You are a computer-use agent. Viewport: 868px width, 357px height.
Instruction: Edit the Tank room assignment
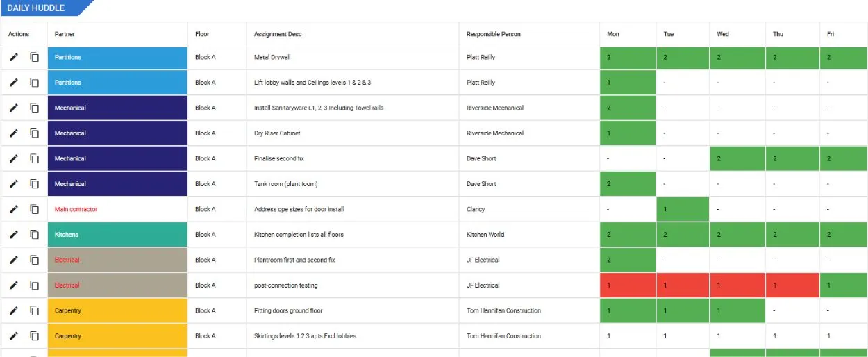coord(13,184)
